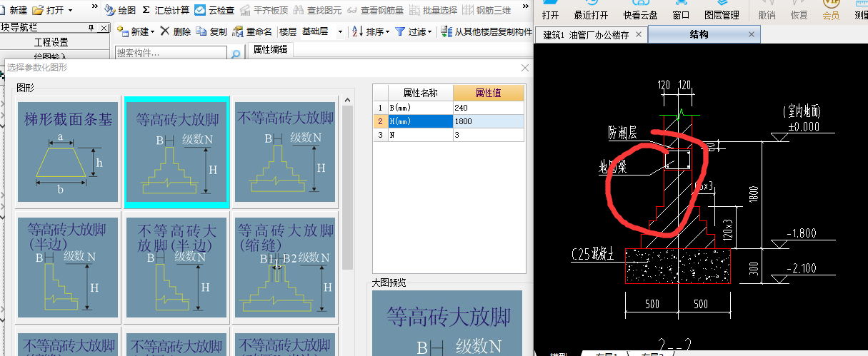The height and width of the screenshot is (356, 868).
Task: Open 图层管理 layer manager
Action: [x=722, y=10]
